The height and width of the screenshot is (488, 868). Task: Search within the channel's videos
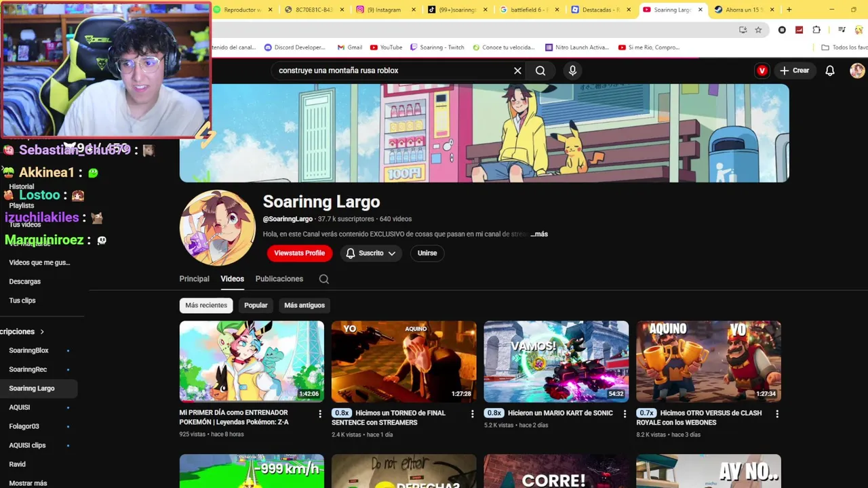click(x=323, y=279)
